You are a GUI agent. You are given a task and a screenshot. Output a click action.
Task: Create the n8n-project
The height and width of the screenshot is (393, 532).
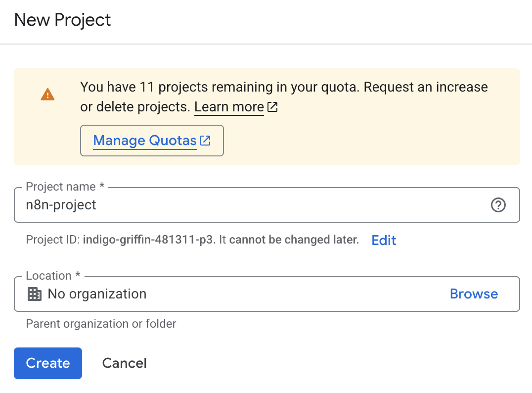(x=47, y=363)
